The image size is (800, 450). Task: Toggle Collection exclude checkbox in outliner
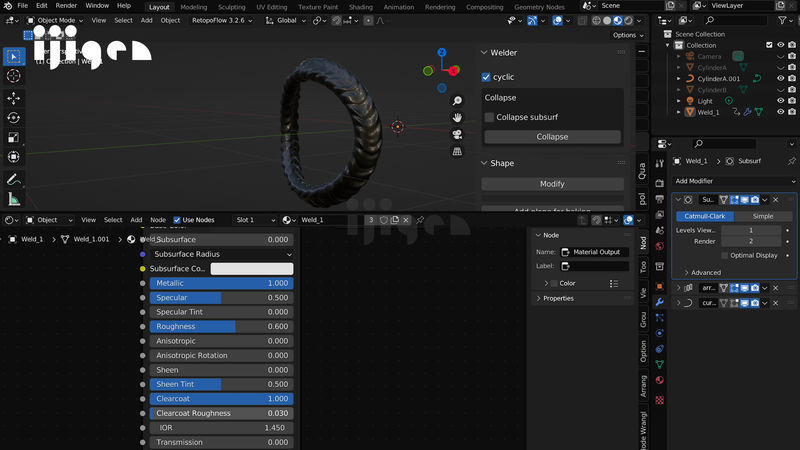click(x=769, y=45)
